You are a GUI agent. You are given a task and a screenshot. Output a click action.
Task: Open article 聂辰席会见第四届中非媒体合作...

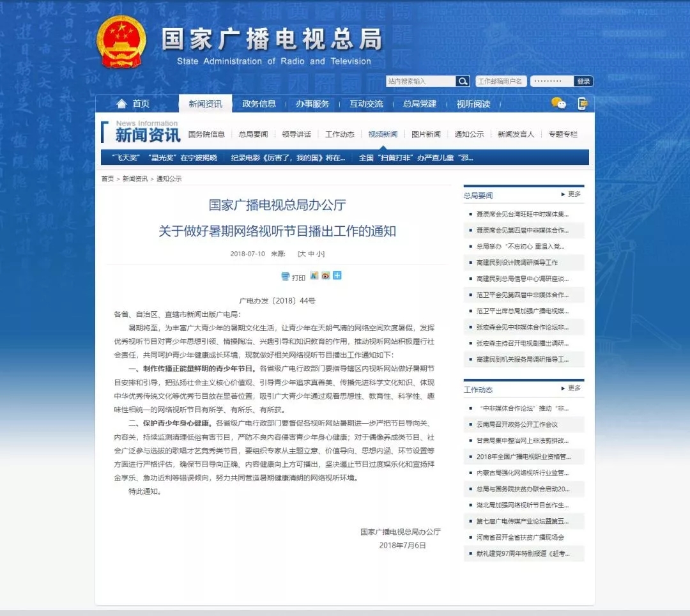click(523, 230)
